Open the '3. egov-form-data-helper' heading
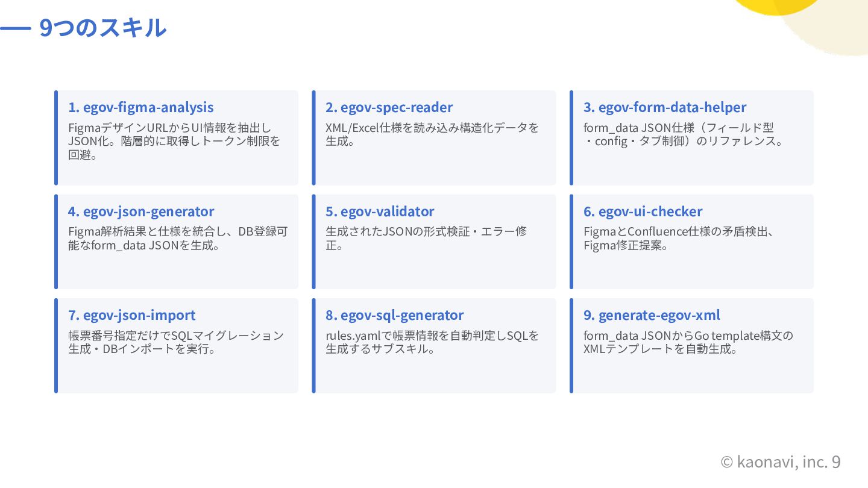This screenshot has height=488, width=868. coord(665,107)
